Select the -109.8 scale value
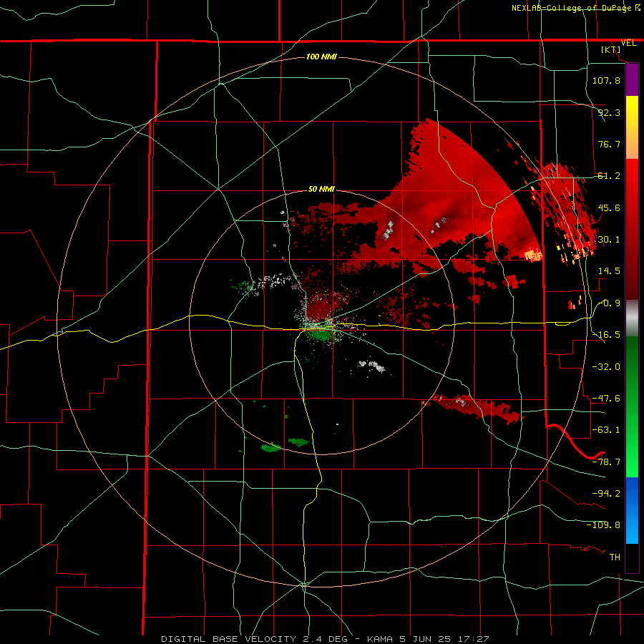Screen dimensions: 644x644 point(604,525)
